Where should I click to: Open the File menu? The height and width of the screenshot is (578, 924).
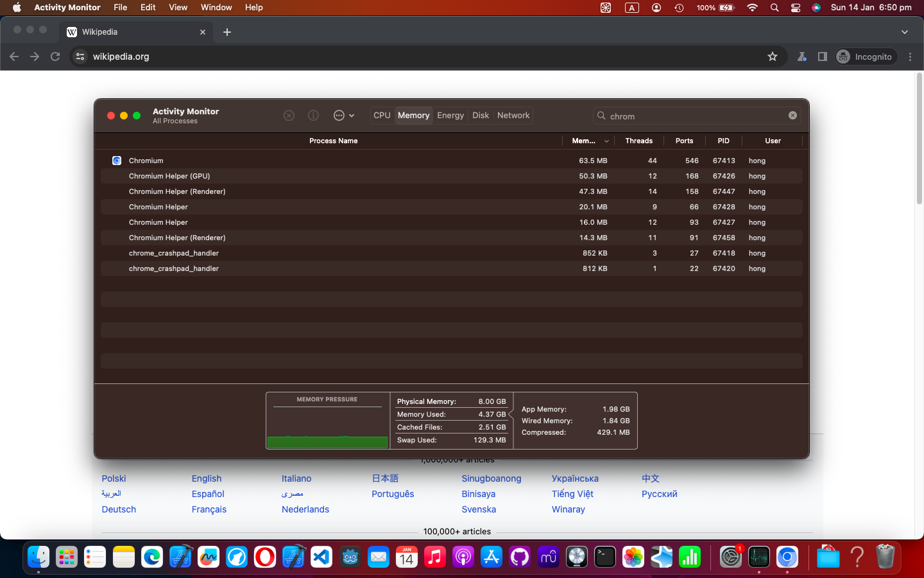(120, 8)
